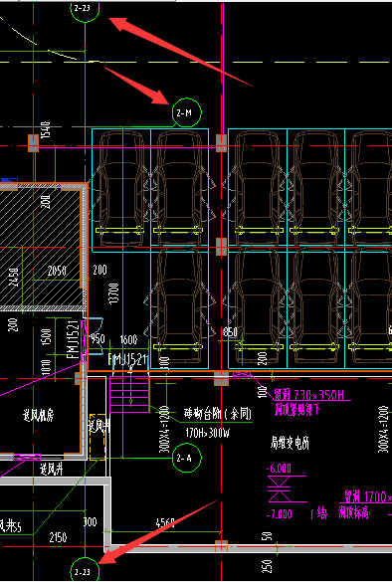The width and height of the screenshot is (392, 582).
Task: Select the hatched room area
Action: 41,247
